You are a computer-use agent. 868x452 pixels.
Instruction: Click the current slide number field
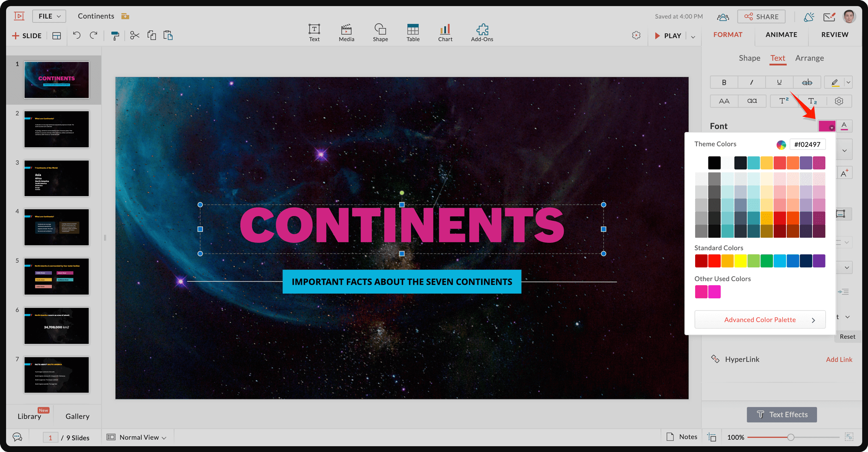pos(50,438)
